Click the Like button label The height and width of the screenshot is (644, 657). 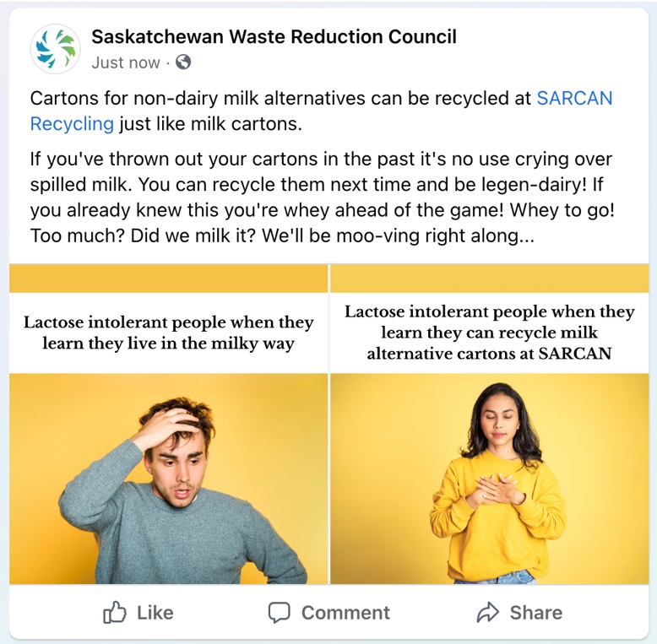(x=155, y=613)
